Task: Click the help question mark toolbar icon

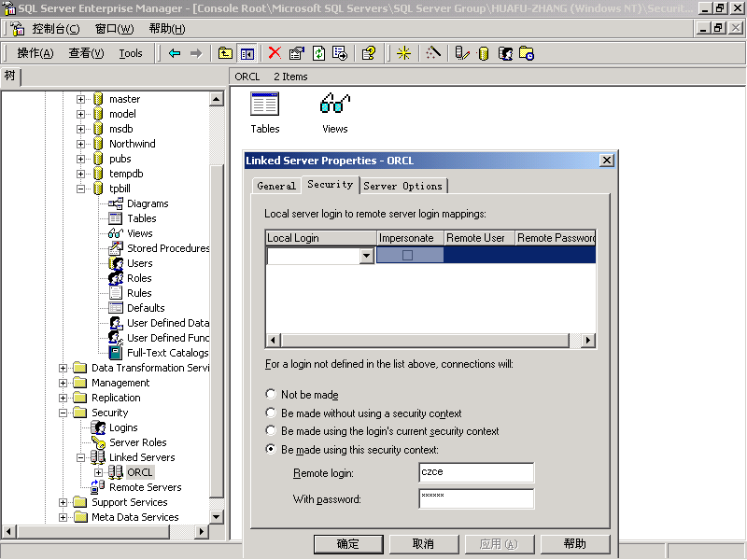Action: click(369, 53)
